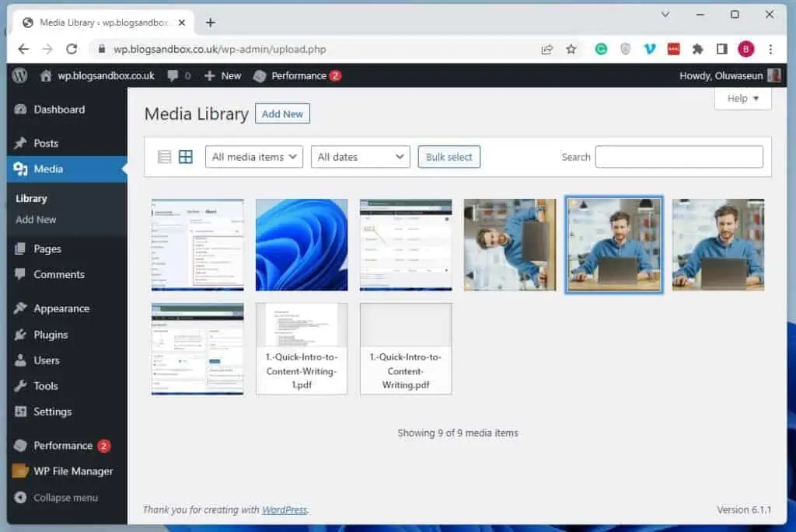Open a new browser tab
Image resolution: width=796 pixels, height=532 pixels.
coord(210,23)
